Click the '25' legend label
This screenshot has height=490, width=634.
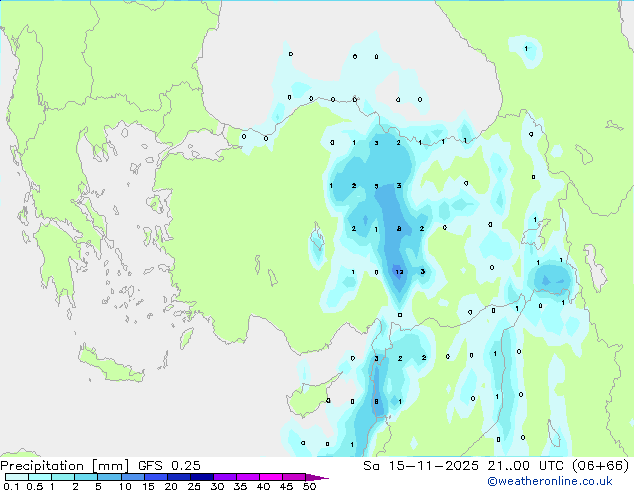point(194,486)
